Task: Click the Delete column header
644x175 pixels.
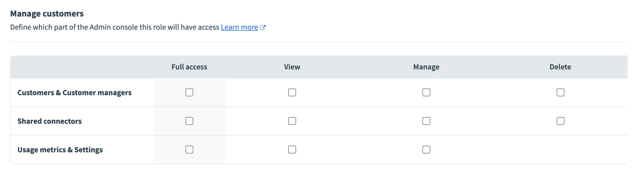Action: (560, 67)
